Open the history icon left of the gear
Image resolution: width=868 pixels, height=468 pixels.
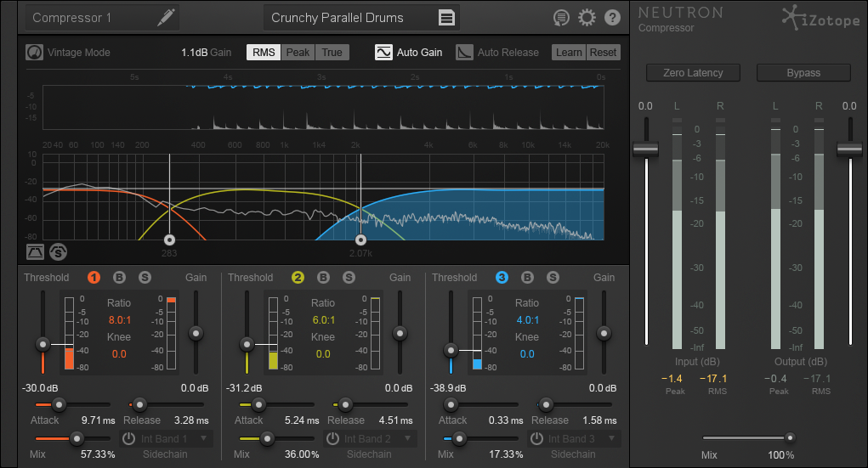click(x=561, y=18)
